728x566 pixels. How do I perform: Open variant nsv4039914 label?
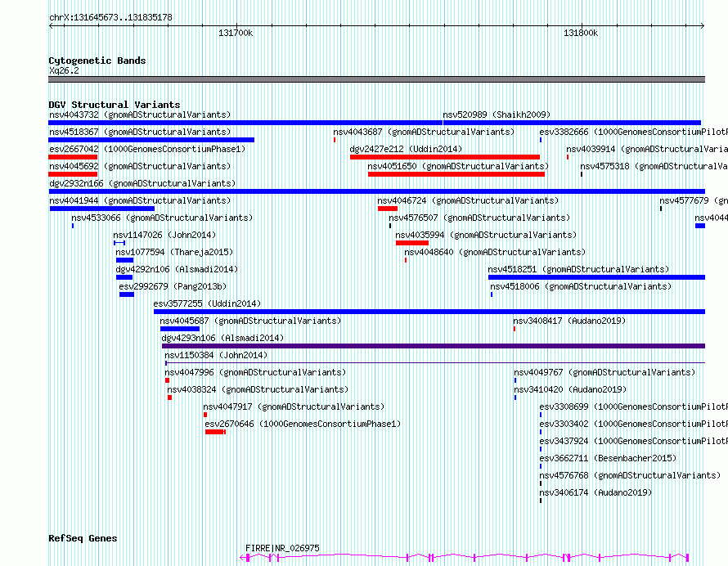(x=647, y=149)
